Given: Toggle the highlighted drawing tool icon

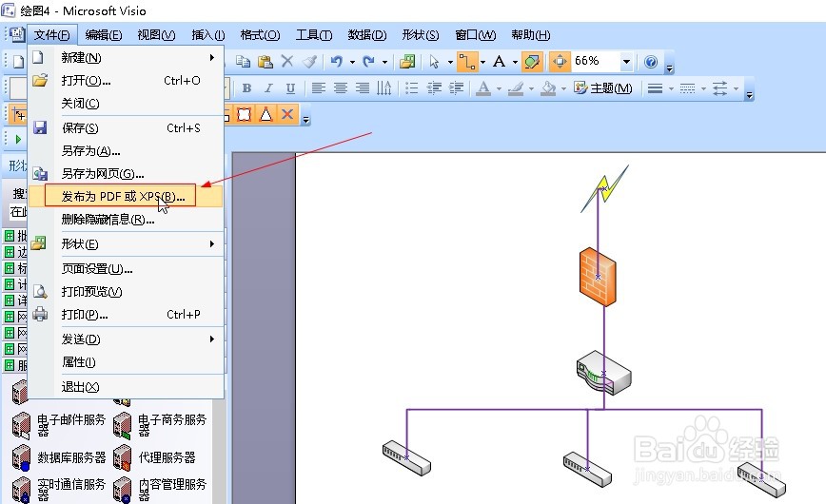Looking at the screenshot, I should pos(532,62).
